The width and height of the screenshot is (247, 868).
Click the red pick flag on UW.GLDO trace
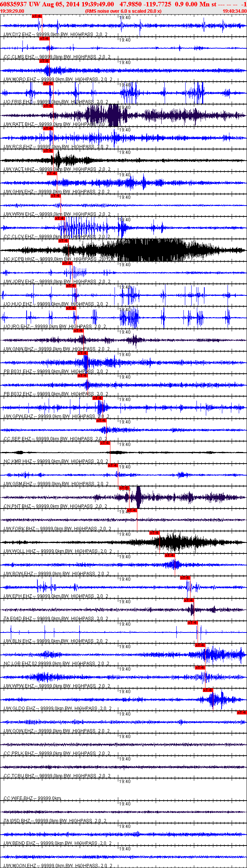point(208,690)
